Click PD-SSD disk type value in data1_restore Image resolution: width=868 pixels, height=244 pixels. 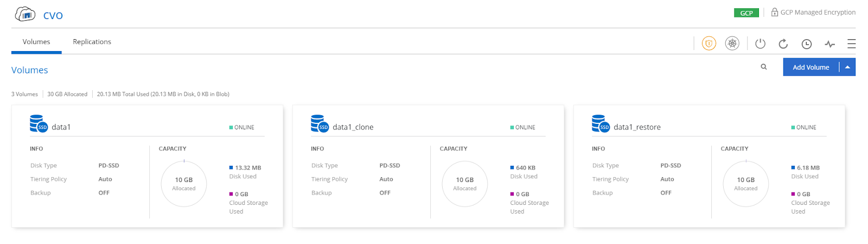[x=671, y=166]
